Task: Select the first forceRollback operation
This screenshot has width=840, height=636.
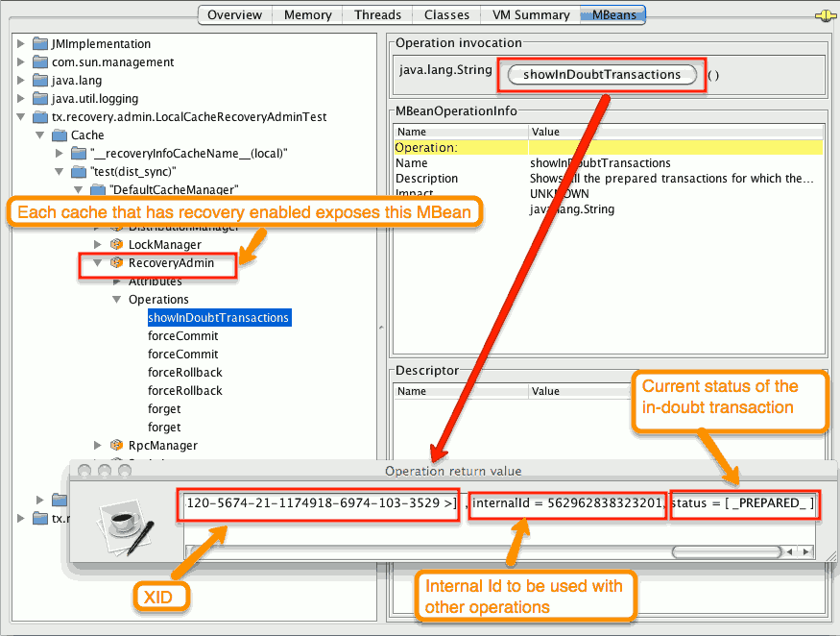Action: pos(184,373)
